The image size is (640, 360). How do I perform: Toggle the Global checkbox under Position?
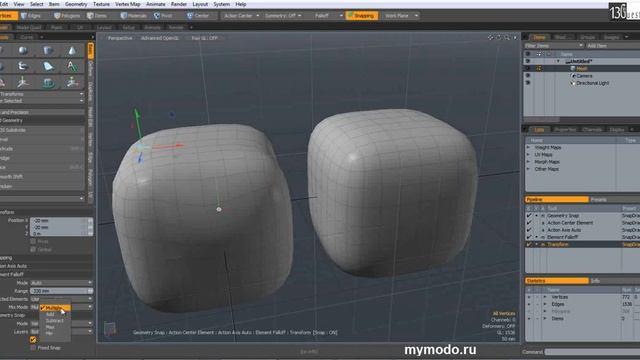pyautogui.click(x=33, y=249)
